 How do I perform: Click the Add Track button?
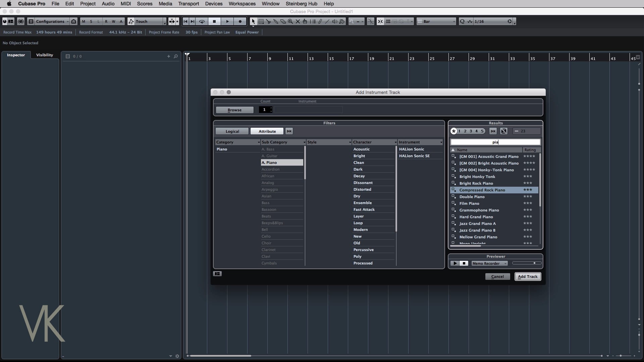[527, 277]
